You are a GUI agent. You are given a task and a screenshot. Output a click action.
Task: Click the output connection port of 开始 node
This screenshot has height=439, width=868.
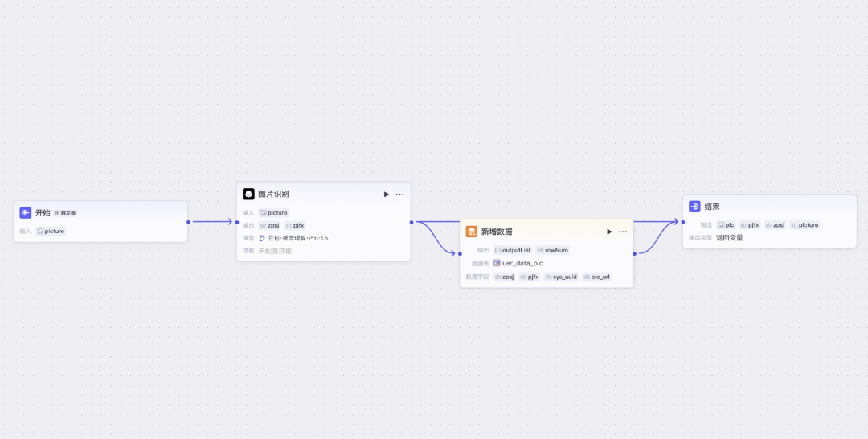pyautogui.click(x=188, y=222)
